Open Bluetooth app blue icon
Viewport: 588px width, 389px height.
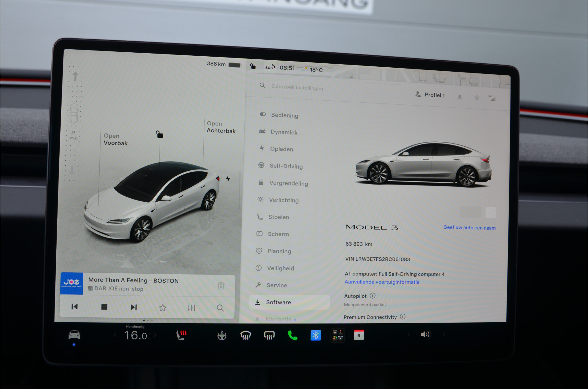click(316, 335)
